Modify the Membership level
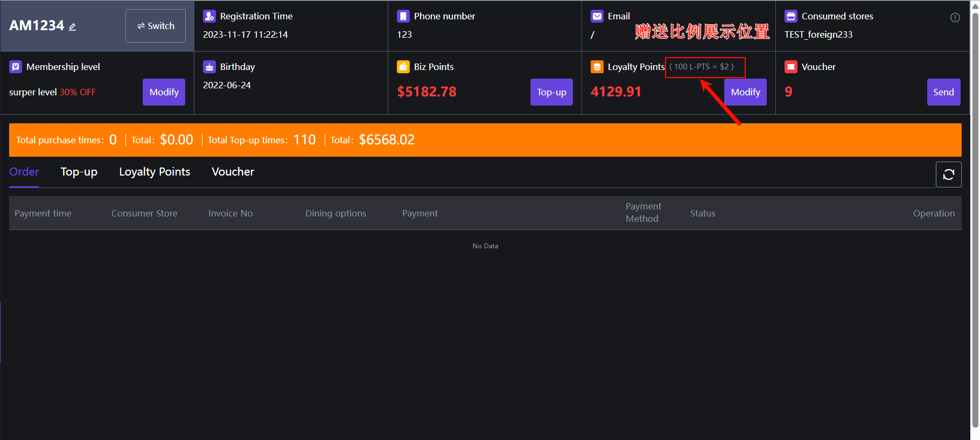The image size is (980, 440). coord(164,92)
